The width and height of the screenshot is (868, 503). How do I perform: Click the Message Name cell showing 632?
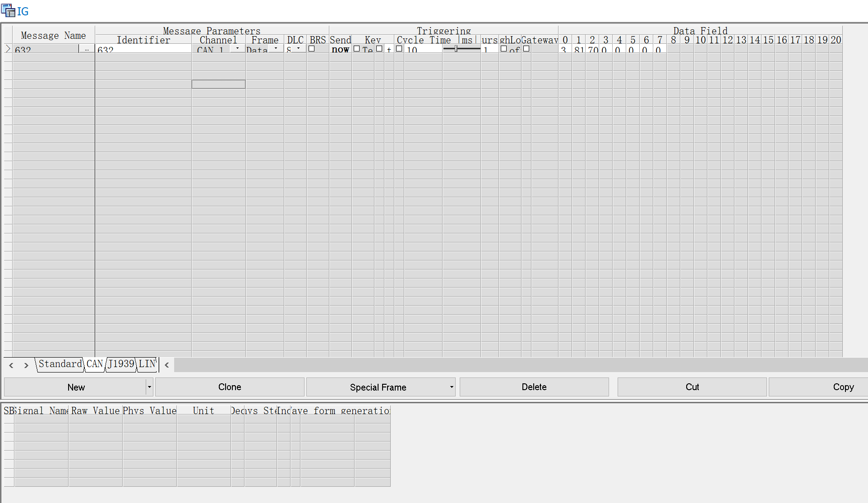coord(46,49)
